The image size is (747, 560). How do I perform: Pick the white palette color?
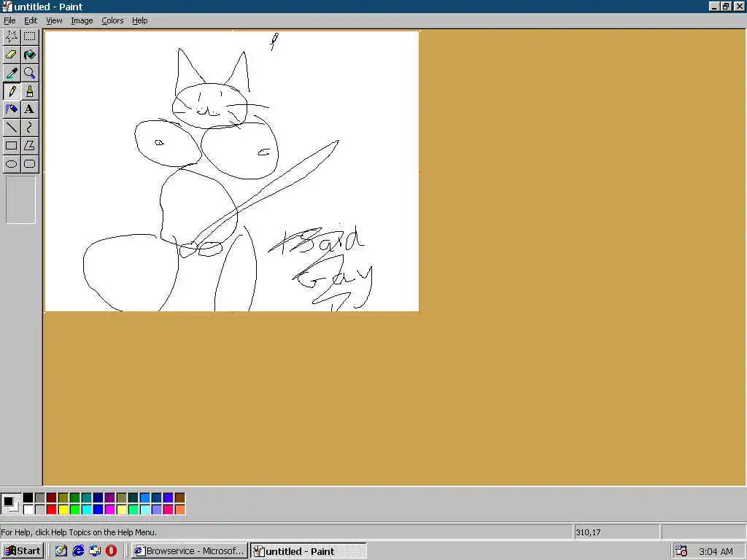tap(28, 510)
